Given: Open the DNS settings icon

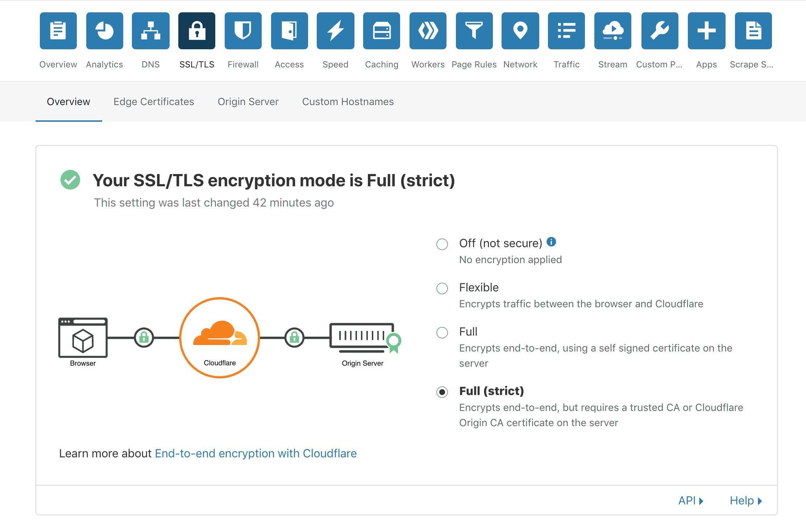Looking at the screenshot, I should coord(151,30).
